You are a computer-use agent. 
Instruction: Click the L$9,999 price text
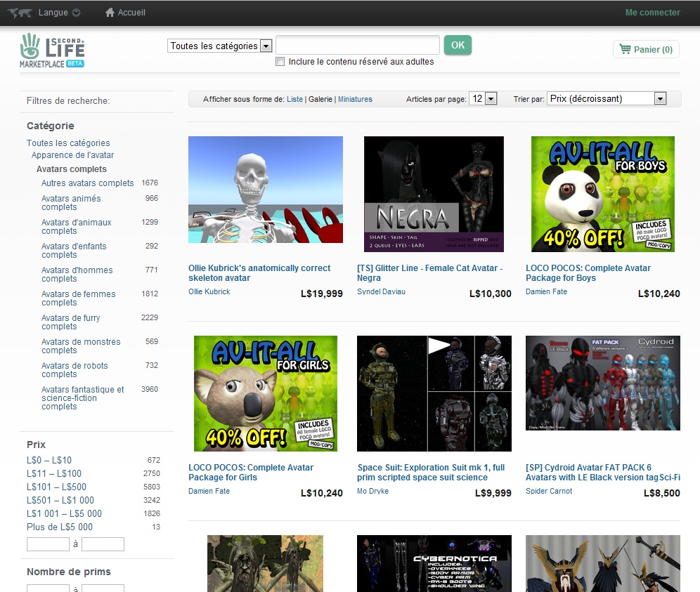point(493,493)
